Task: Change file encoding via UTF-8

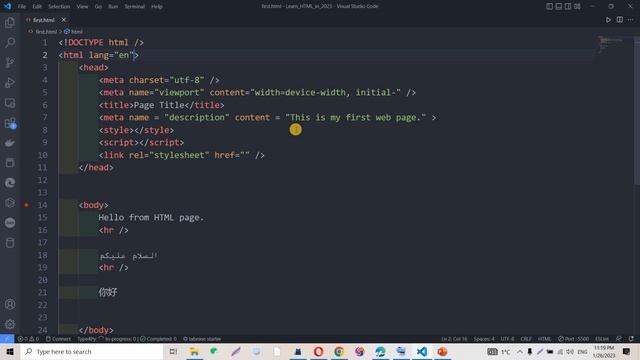Action: (507, 339)
